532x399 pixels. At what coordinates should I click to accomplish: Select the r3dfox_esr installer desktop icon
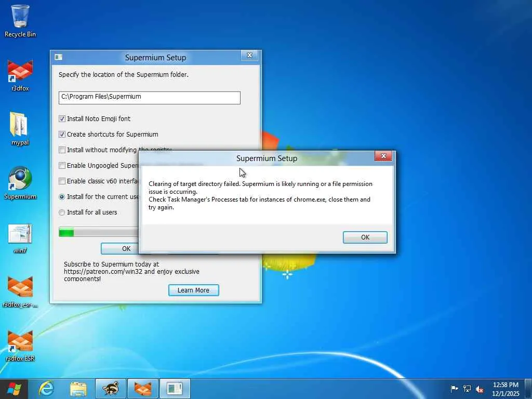[20, 292]
